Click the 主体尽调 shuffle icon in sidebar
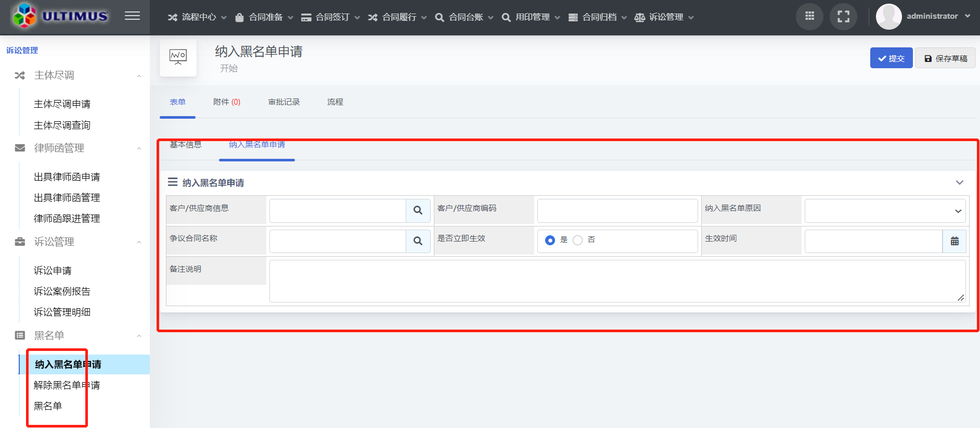980x428 pixels. (x=20, y=75)
